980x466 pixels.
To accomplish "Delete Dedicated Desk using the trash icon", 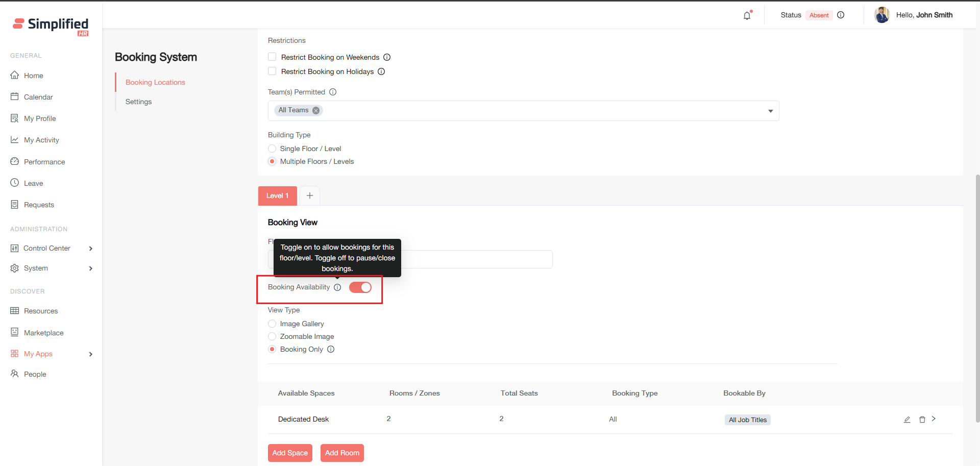I will point(922,420).
